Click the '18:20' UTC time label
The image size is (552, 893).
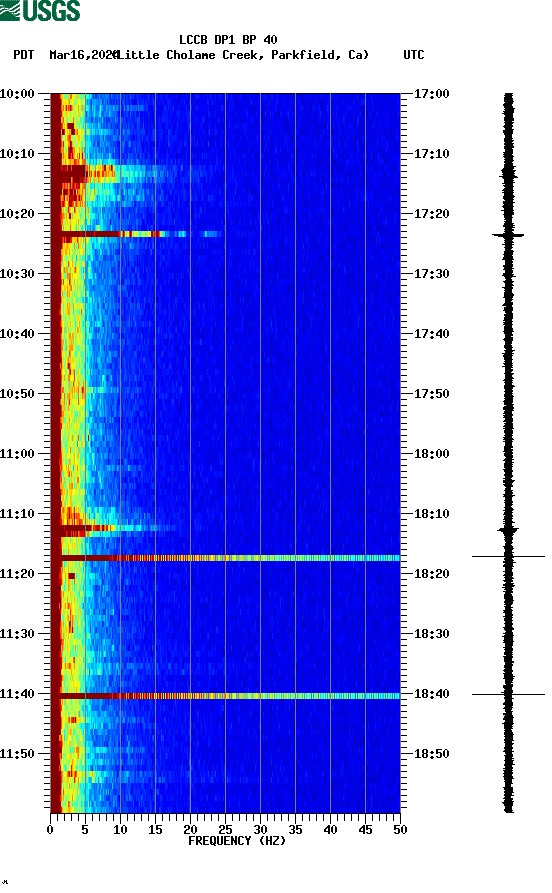coord(431,574)
